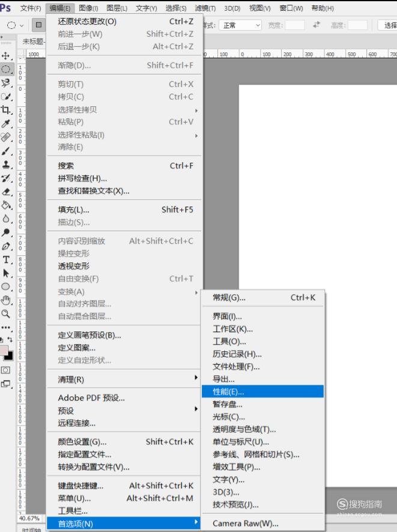Viewport: 397px width, 532px height.
Task: Toggle Quick Mask mode icon
Action: coord(6,370)
